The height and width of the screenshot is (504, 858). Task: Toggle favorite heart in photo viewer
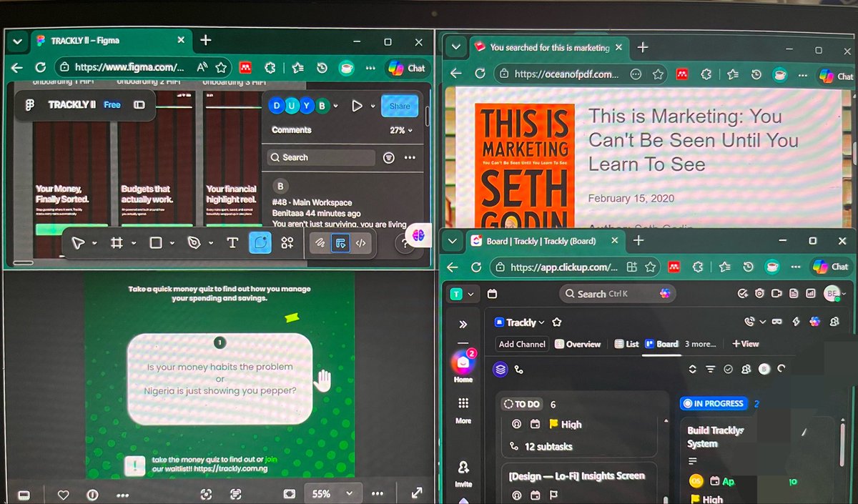[x=63, y=494]
